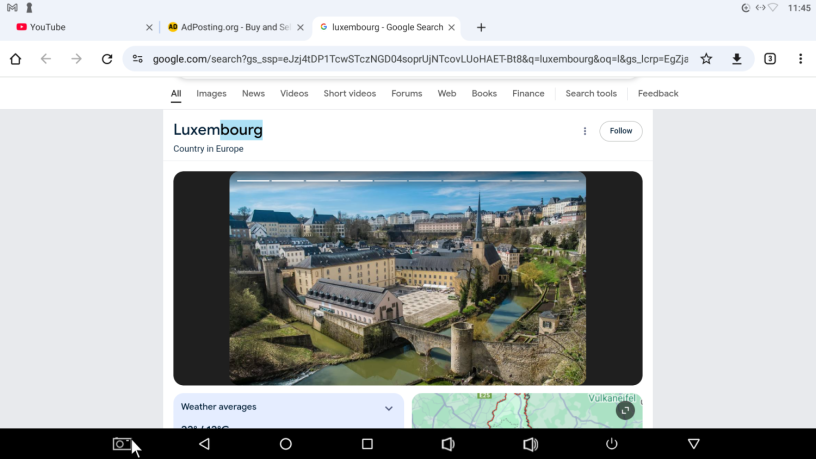
Task: Open the Chrome downloads icon
Action: pyautogui.click(x=737, y=59)
